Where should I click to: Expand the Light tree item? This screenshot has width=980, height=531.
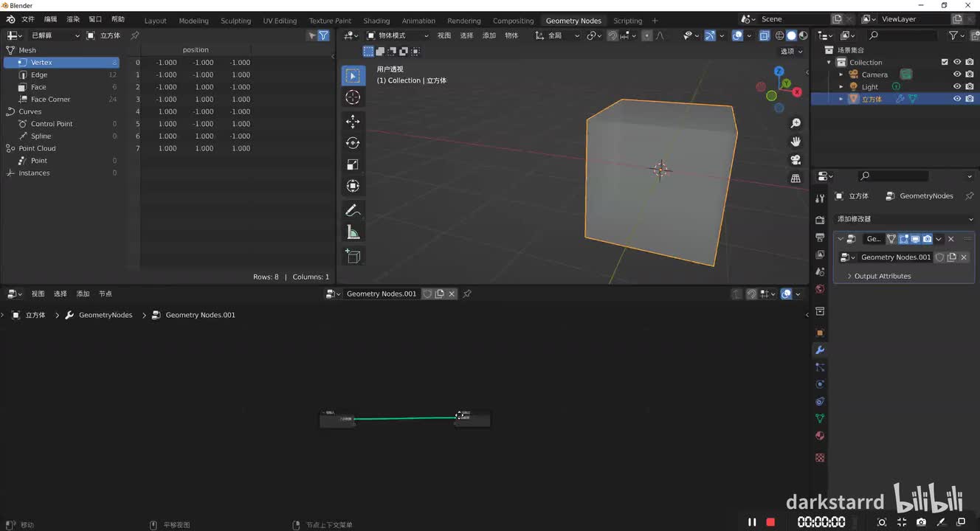point(841,87)
